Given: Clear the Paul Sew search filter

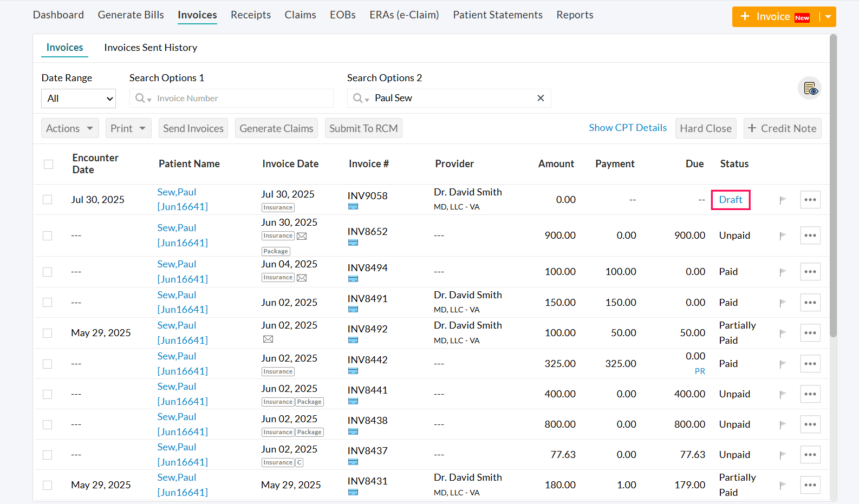Looking at the screenshot, I should pyautogui.click(x=540, y=98).
